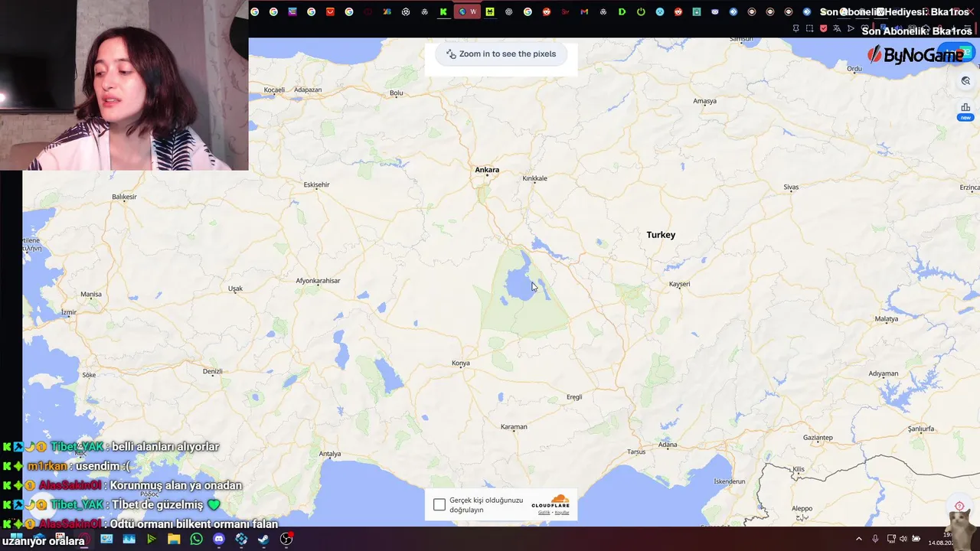Open Steam from the taskbar

[263, 539]
